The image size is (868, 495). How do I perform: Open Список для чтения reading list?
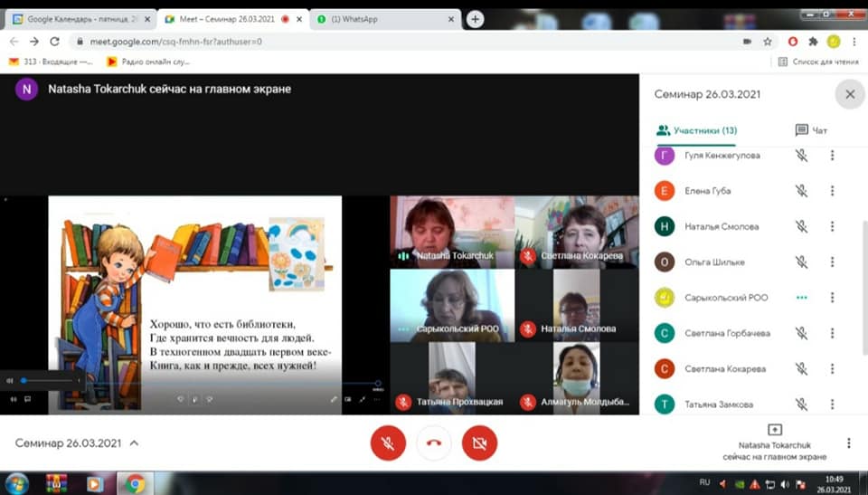pyautogui.click(x=818, y=62)
